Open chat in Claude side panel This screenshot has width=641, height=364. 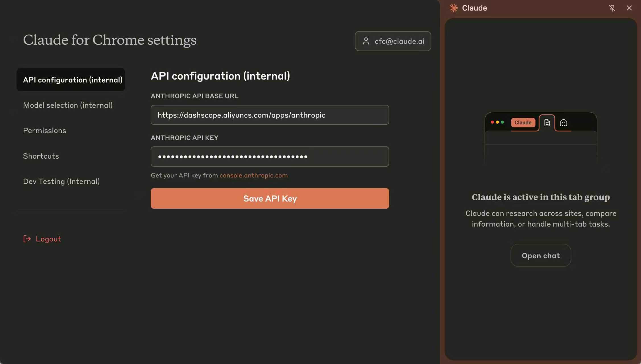point(541,255)
